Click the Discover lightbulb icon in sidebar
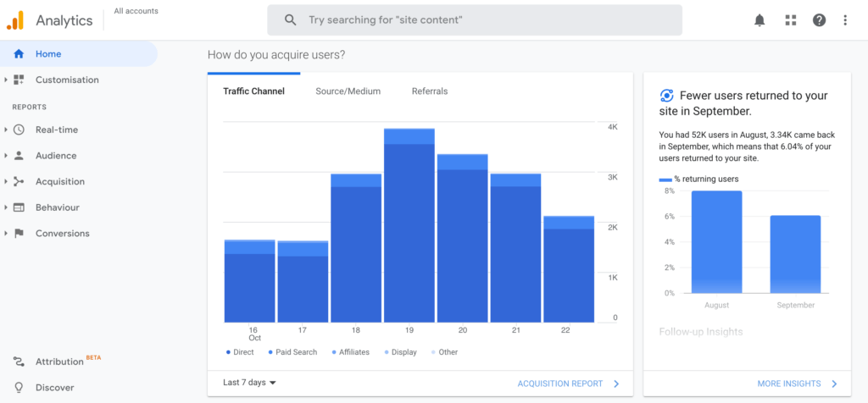The width and height of the screenshot is (868, 403). [x=19, y=388]
